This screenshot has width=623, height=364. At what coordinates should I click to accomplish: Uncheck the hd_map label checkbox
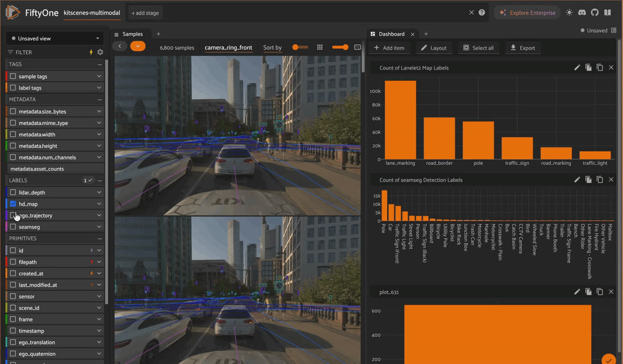tap(13, 204)
